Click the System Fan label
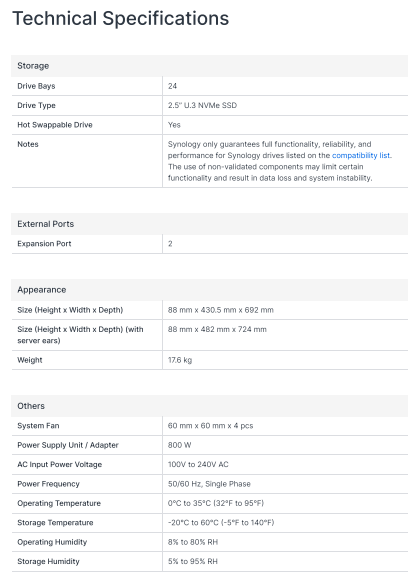The width and height of the screenshot is (413, 576). click(x=38, y=426)
